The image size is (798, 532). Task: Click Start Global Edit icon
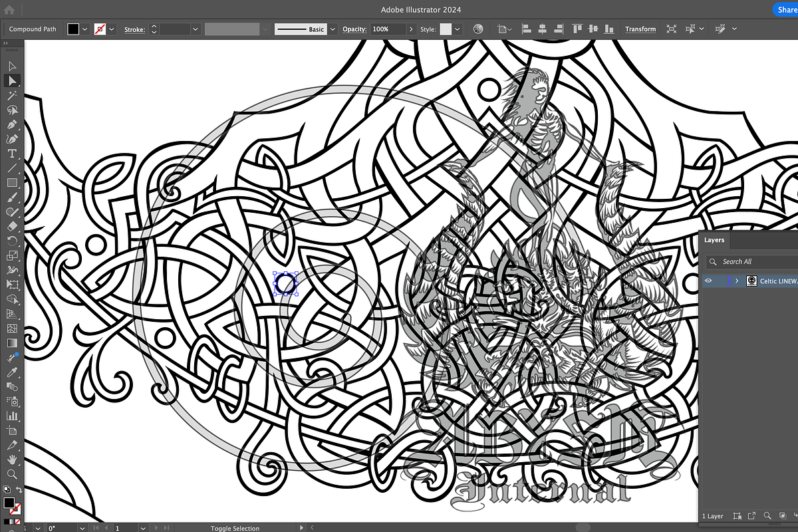[720, 29]
